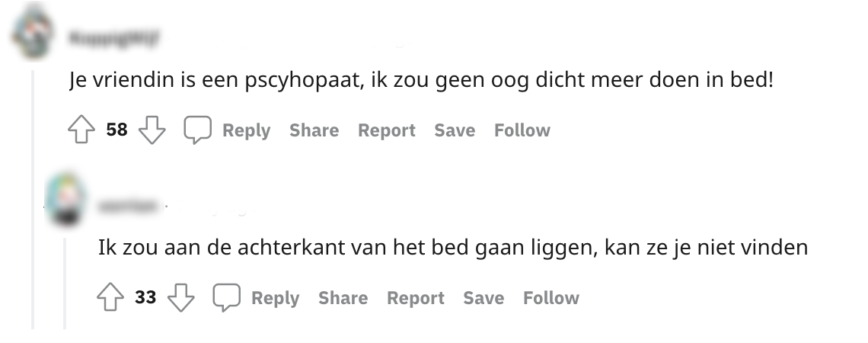The width and height of the screenshot is (868, 343).
Task: Upvote the reply with 33 points
Action: (x=110, y=298)
